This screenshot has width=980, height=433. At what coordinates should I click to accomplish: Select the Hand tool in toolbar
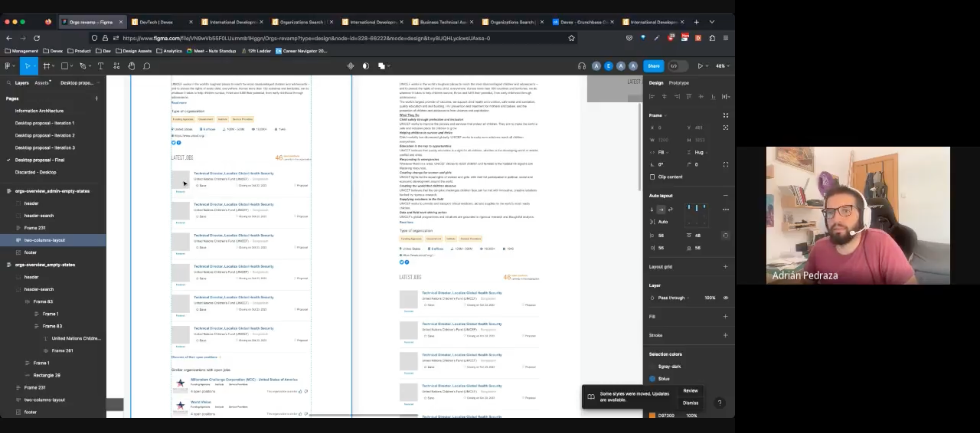pyautogui.click(x=131, y=66)
